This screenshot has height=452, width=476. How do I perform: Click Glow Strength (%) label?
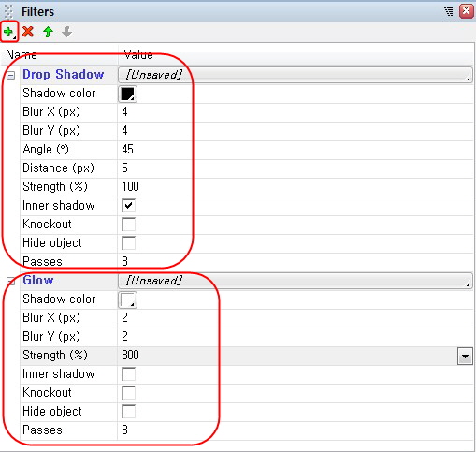[x=55, y=356]
